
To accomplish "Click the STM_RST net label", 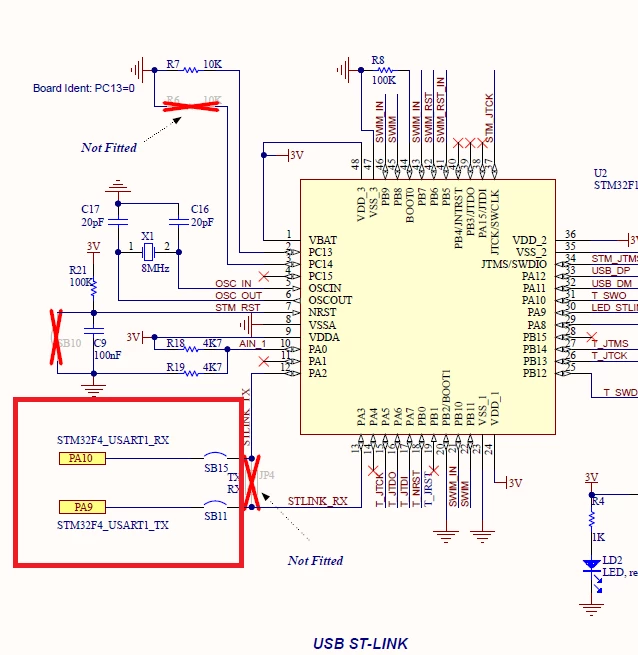I will (238, 307).
